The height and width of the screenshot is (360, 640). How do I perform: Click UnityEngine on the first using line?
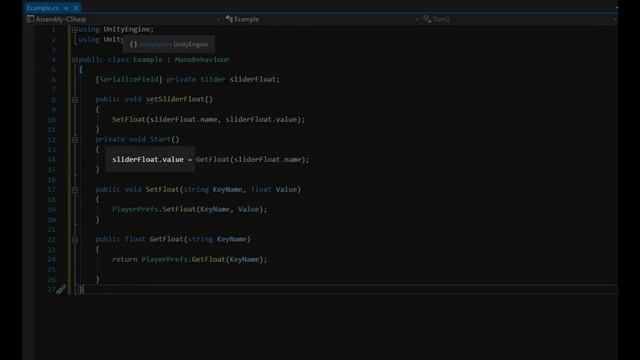click(x=127, y=29)
